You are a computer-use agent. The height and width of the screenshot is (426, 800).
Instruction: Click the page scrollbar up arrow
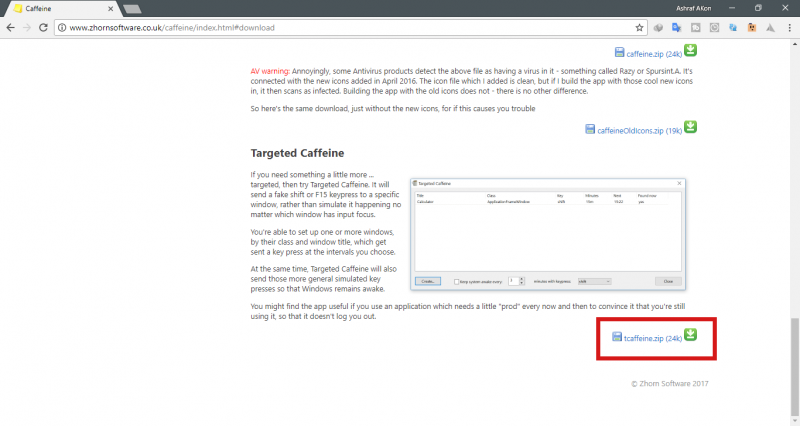(x=795, y=44)
